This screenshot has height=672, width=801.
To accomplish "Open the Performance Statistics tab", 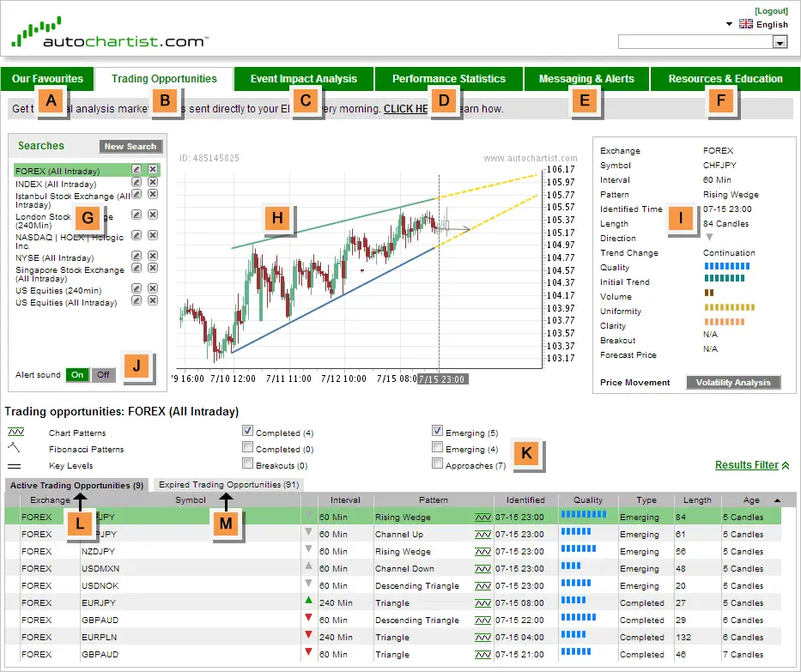I will pyautogui.click(x=448, y=79).
